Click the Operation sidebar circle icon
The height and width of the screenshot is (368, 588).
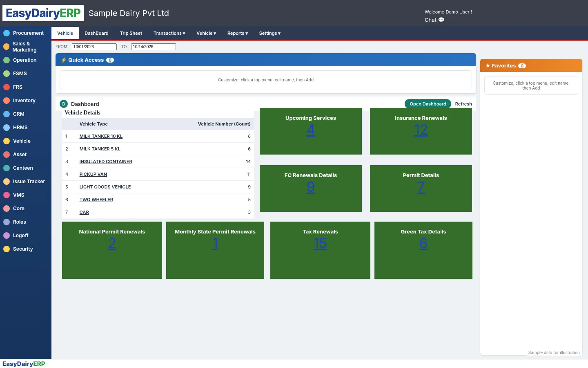(x=7, y=60)
